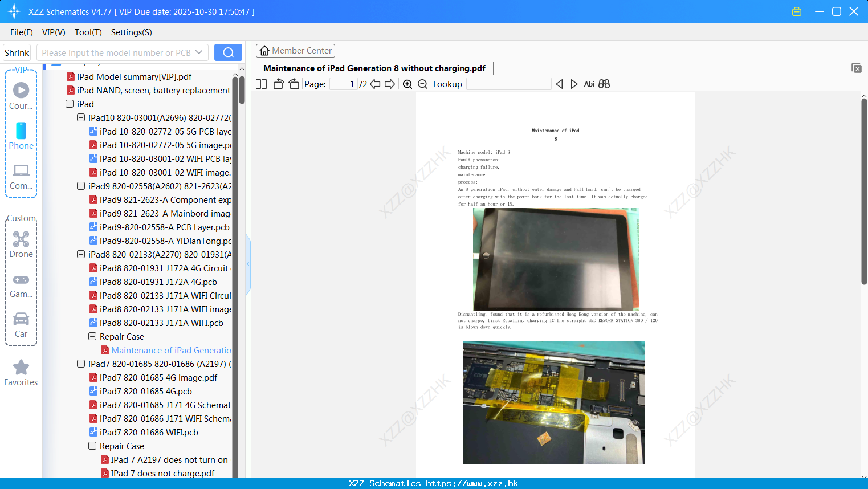Viewport: 868px width, 489px height.
Task: Toggle match-case Abi icon
Action: [x=589, y=84]
